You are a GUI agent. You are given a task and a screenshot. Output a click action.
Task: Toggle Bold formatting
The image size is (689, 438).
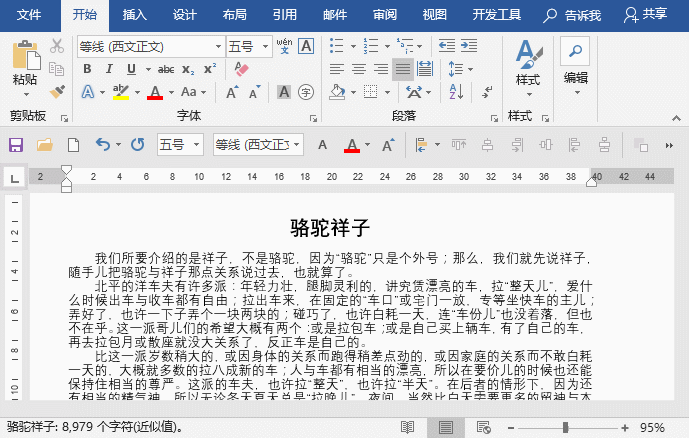tap(87, 69)
